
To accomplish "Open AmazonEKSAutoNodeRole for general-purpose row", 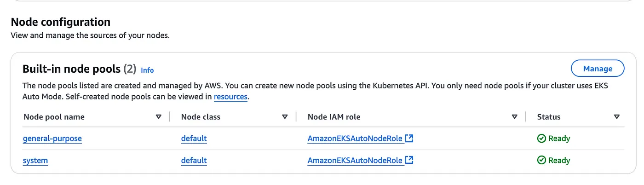I will 355,138.
